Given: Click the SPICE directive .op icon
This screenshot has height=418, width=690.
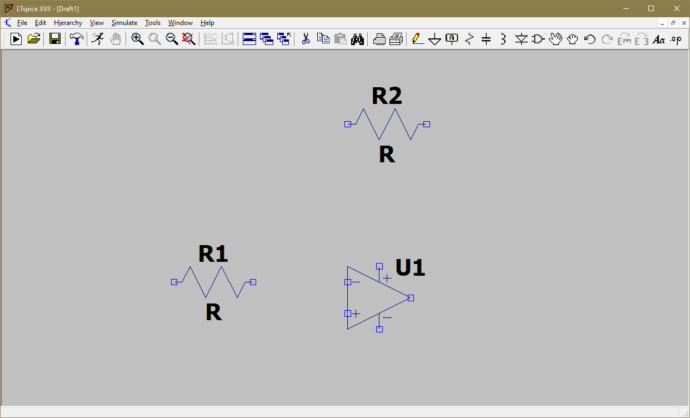Looking at the screenshot, I should point(675,39).
